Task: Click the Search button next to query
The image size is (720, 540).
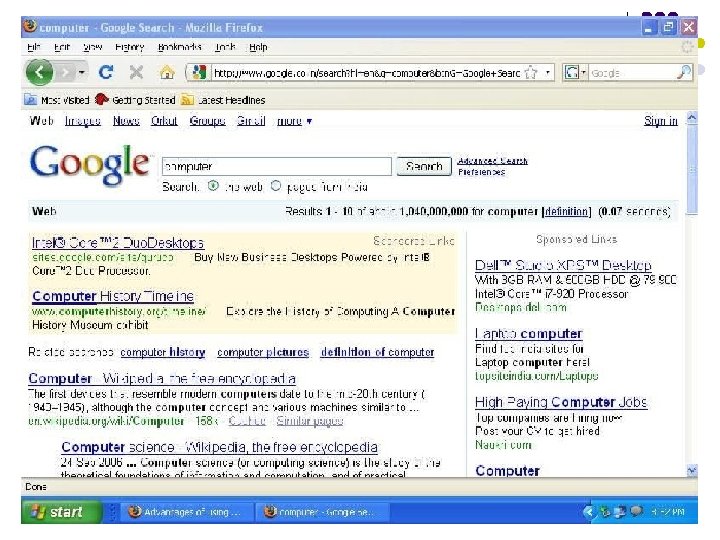Action: tap(424, 166)
